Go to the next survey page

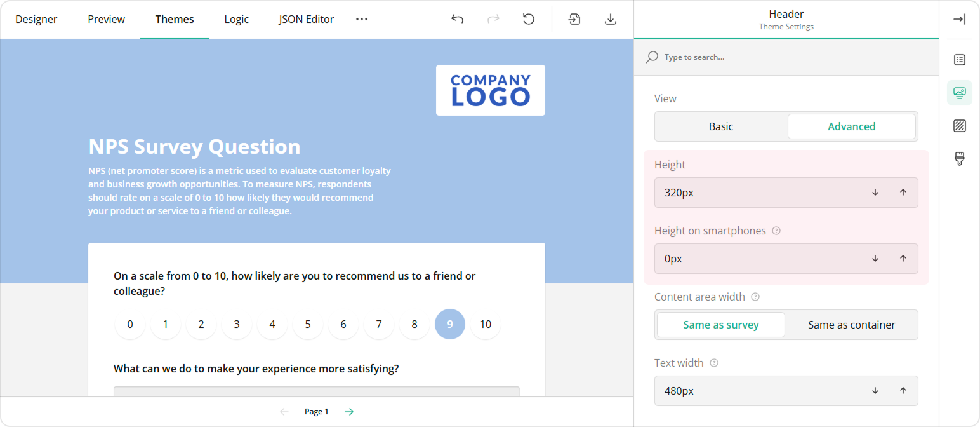348,411
